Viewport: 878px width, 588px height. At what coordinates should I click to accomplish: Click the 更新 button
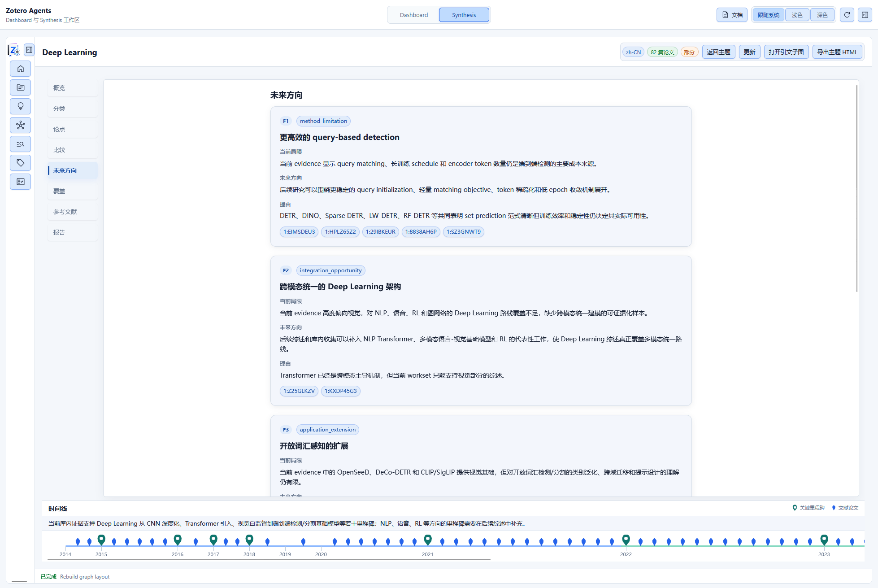click(x=749, y=52)
